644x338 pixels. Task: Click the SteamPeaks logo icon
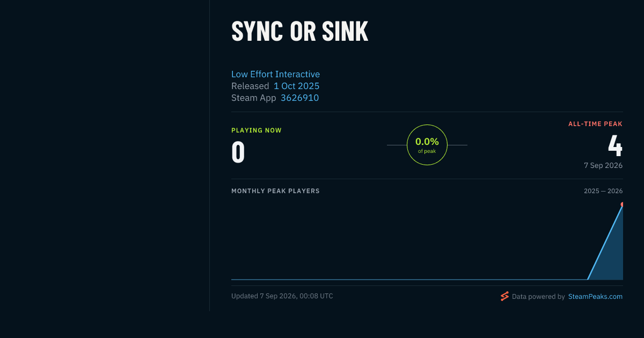(x=504, y=296)
